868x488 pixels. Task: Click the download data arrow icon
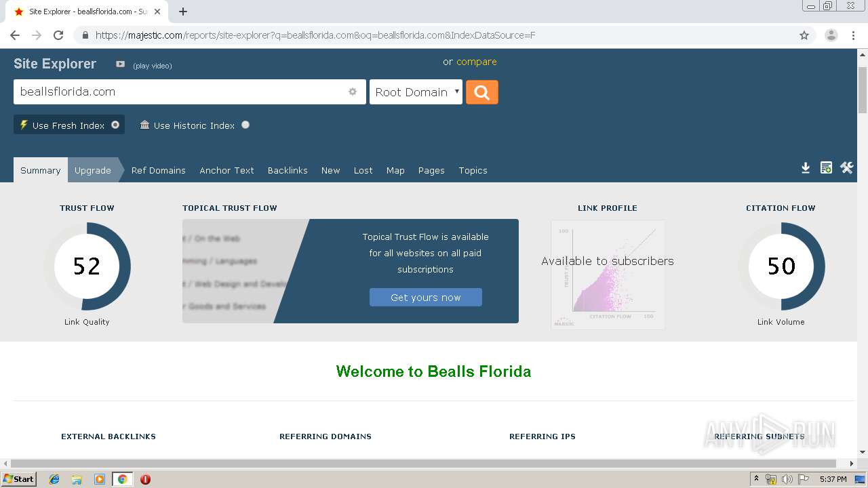[x=806, y=168]
